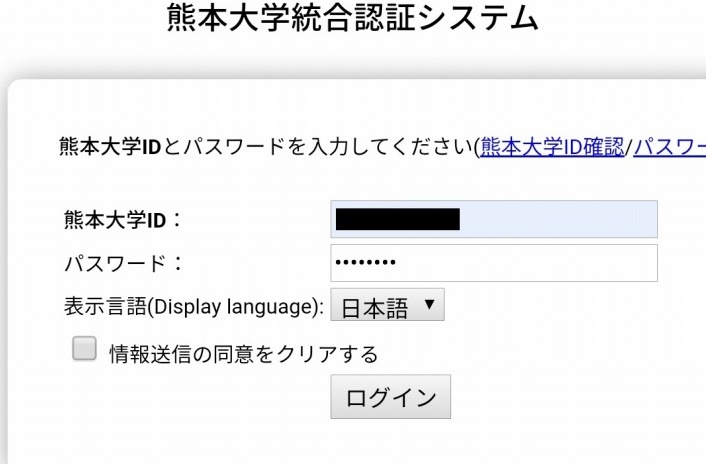Open the 熊本大学ID確認 link
The width and height of the screenshot is (706, 464).
click(x=552, y=147)
